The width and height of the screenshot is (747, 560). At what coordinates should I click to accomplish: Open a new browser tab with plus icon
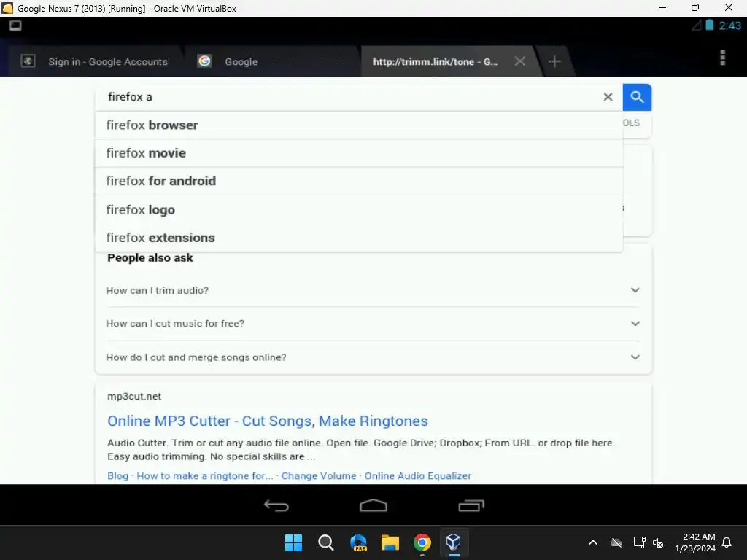pos(554,61)
